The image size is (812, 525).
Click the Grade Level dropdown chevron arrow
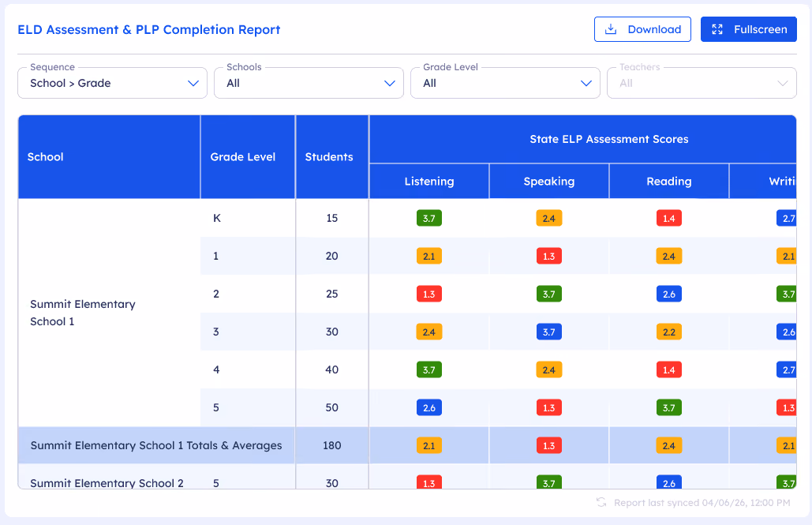pos(586,84)
